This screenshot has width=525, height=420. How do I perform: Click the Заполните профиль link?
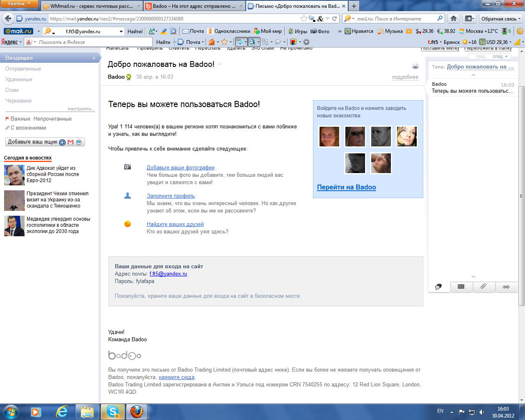(x=171, y=196)
